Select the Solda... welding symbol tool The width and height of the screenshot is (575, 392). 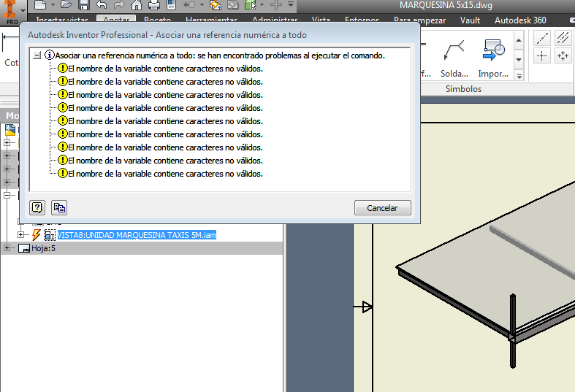point(454,57)
